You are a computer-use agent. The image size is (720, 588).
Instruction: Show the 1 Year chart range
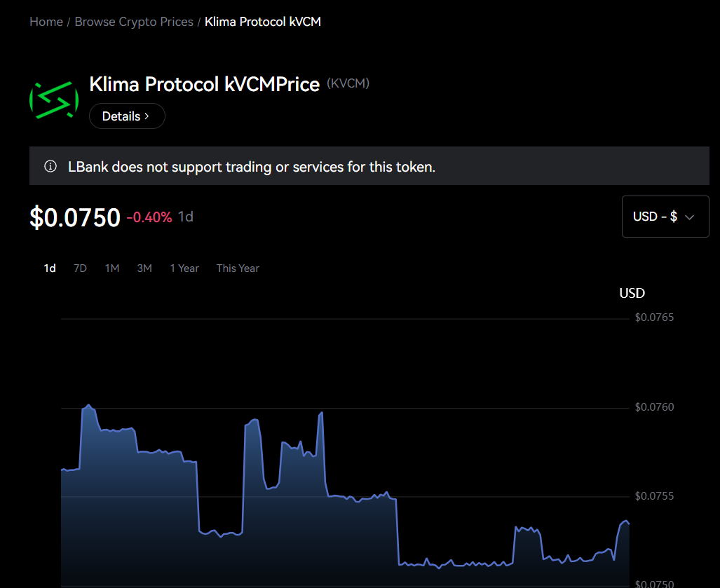pyautogui.click(x=184, y=268)
